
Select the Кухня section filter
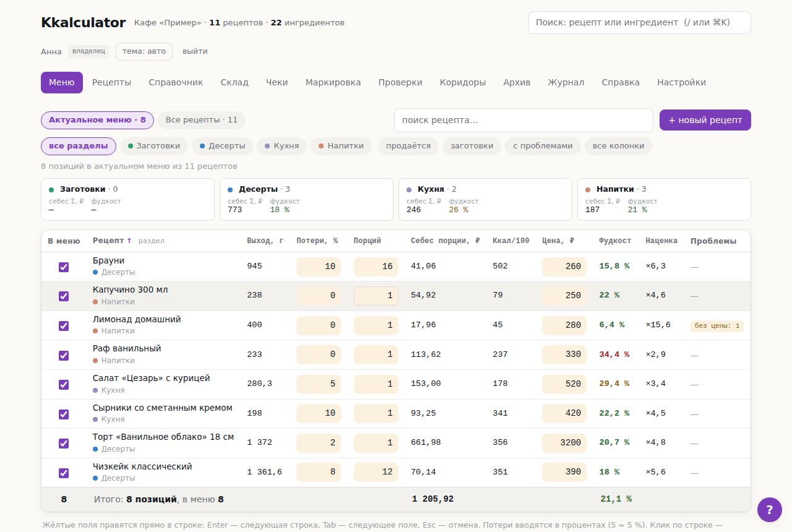[282, 146]
